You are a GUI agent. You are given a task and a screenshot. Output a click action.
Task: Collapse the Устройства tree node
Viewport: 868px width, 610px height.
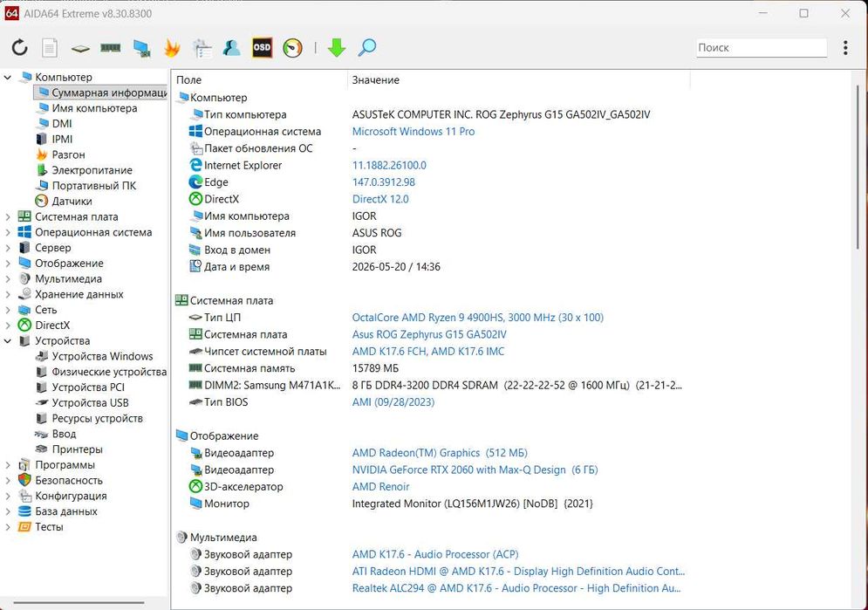pos(8,341)
